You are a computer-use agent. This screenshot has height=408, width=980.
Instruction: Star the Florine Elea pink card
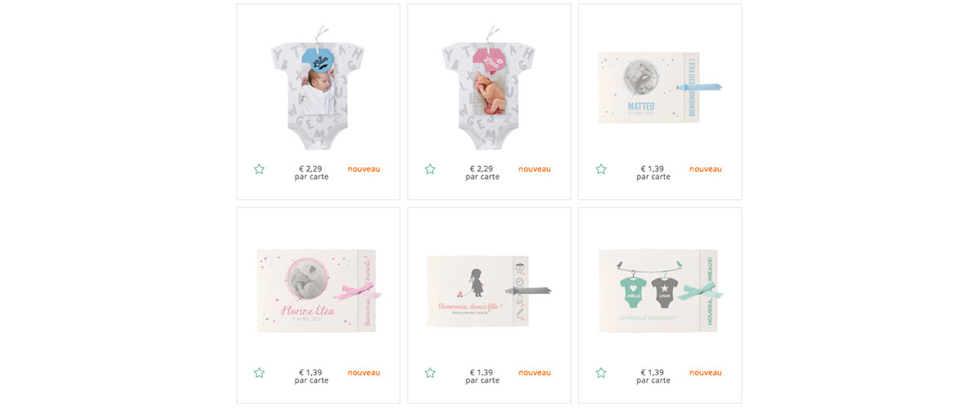click(x=259, y=372)
